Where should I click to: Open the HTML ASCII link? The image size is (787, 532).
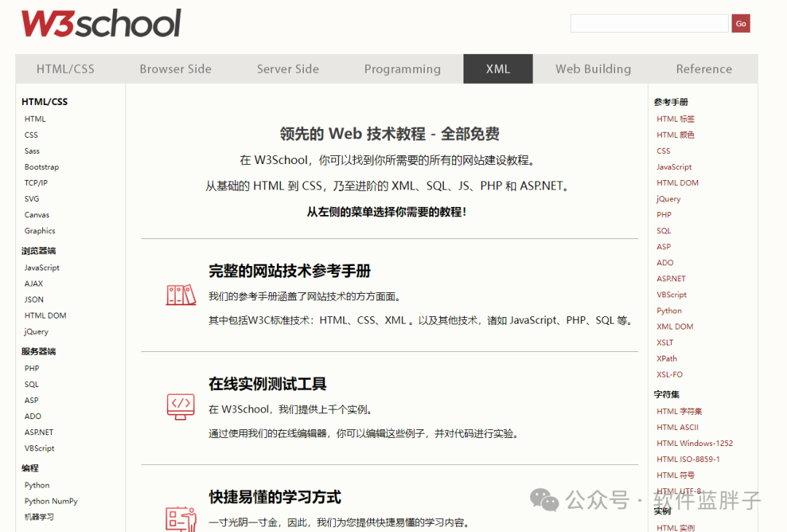click(678, 428)
